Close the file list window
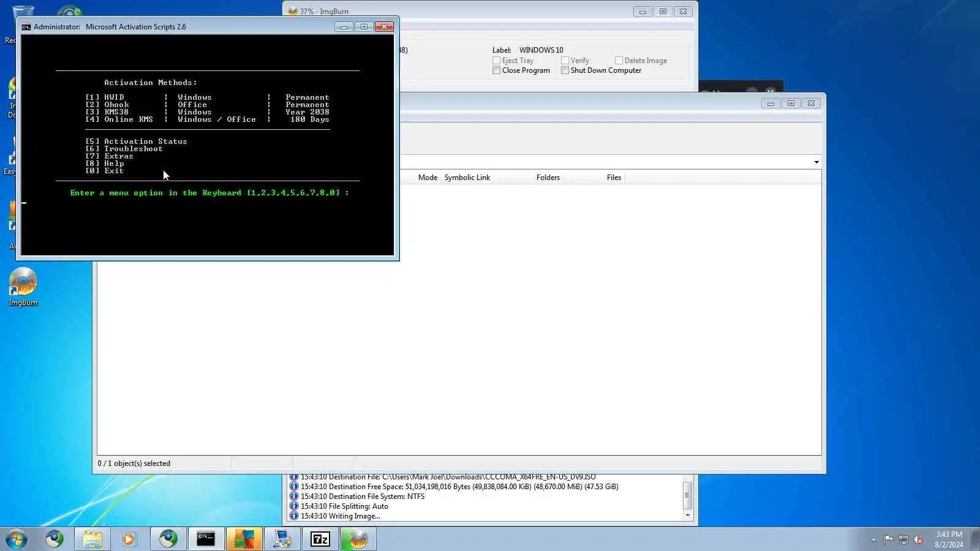 [x=811, y=103]
